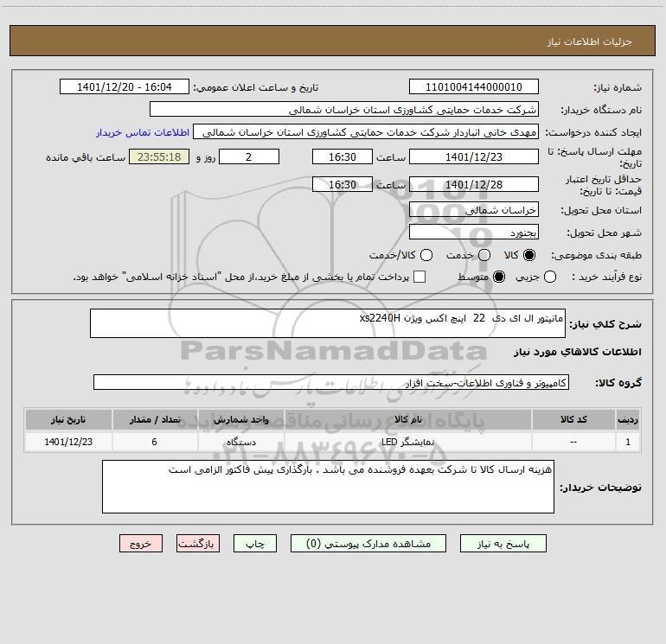666x644 pixels.
Task: Click the پاسخ به نیاز button
Action: (x=503, y=544)
